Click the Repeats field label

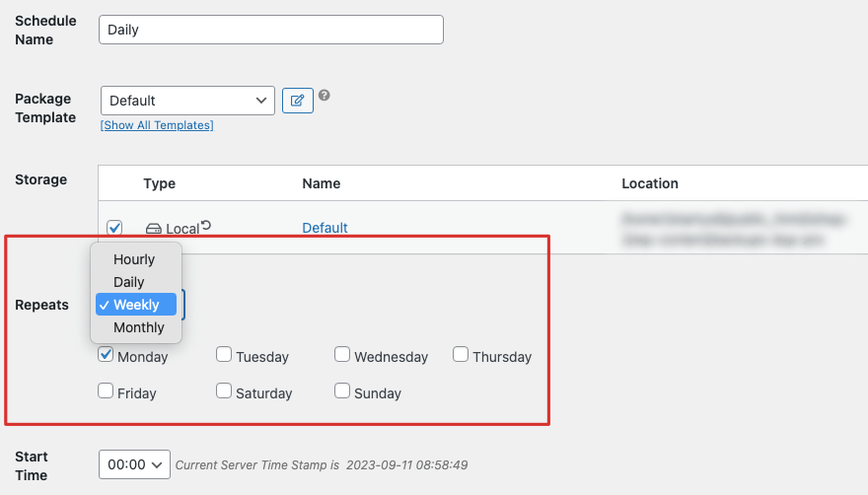coord(42,305)
